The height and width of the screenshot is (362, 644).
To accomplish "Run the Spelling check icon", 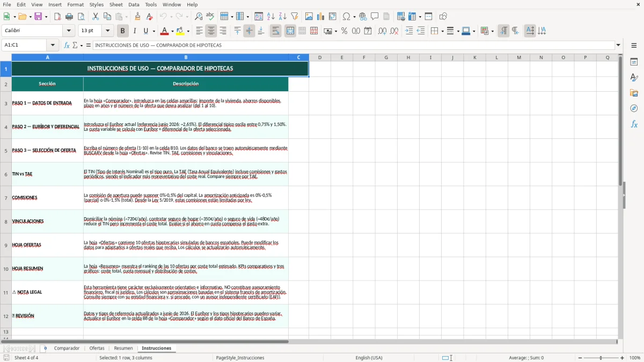I will coord(210,17).
